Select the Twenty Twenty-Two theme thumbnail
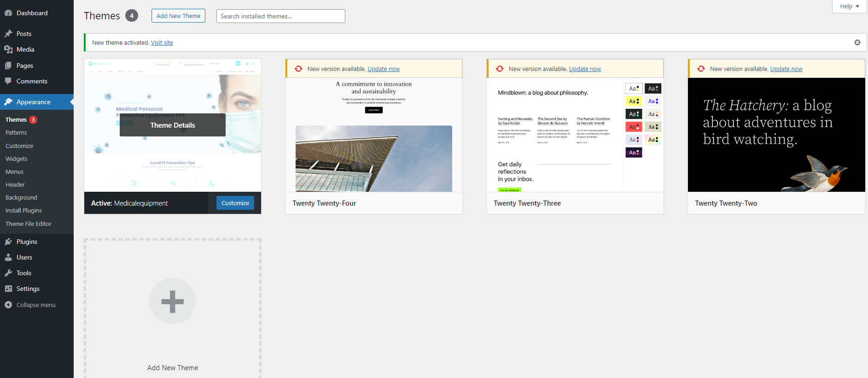 [x=776, y=135]
